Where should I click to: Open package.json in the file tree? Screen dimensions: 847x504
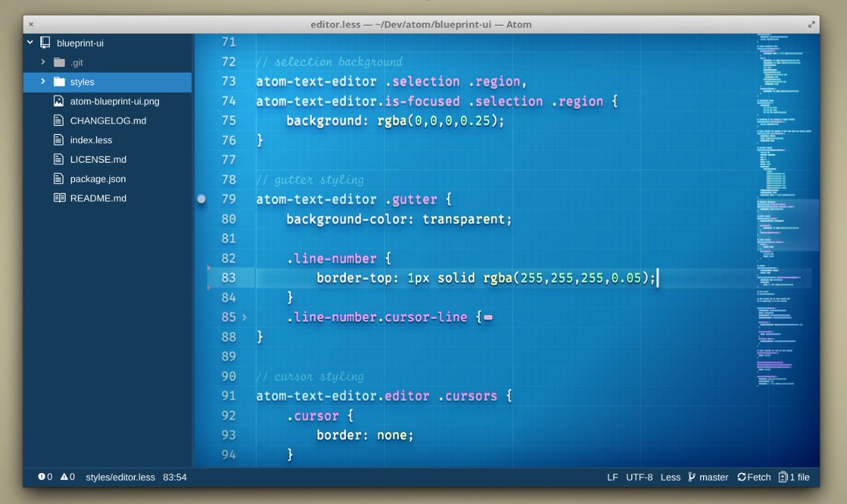(97, 179)
